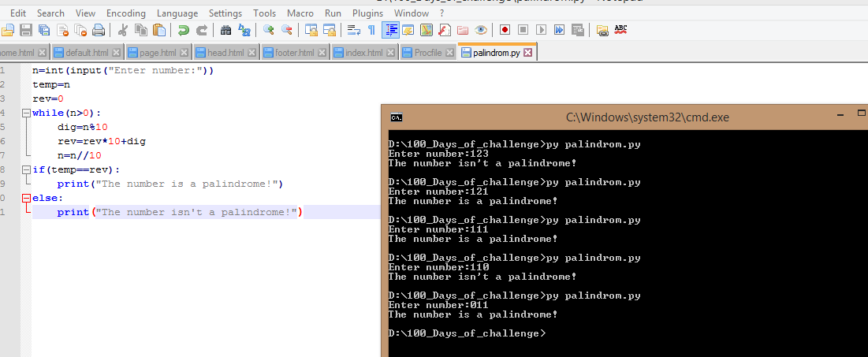Click the Redo arrow icon
Screen dimensions: 868x357
click(x=202, y=30)
